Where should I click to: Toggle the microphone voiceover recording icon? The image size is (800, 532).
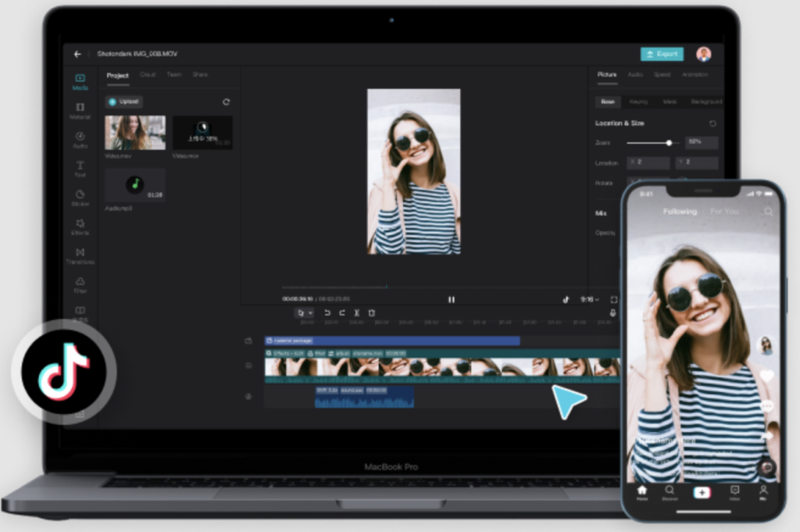612,312
